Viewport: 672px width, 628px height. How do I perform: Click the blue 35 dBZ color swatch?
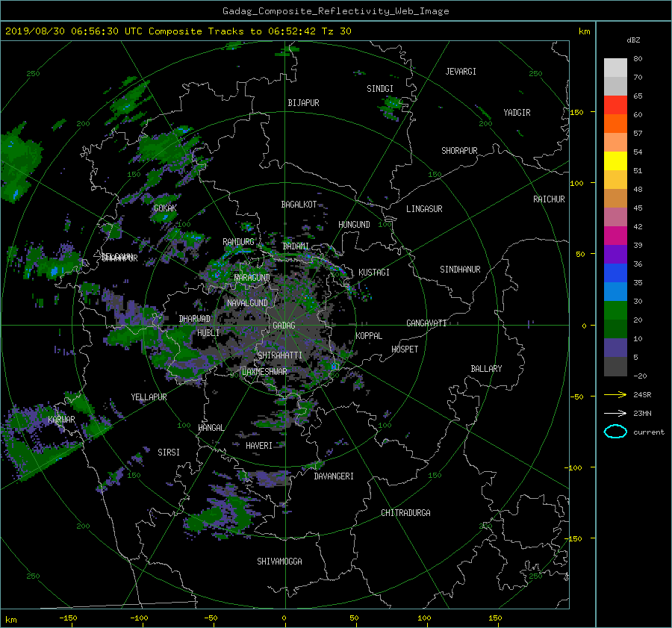click(615, 273)
